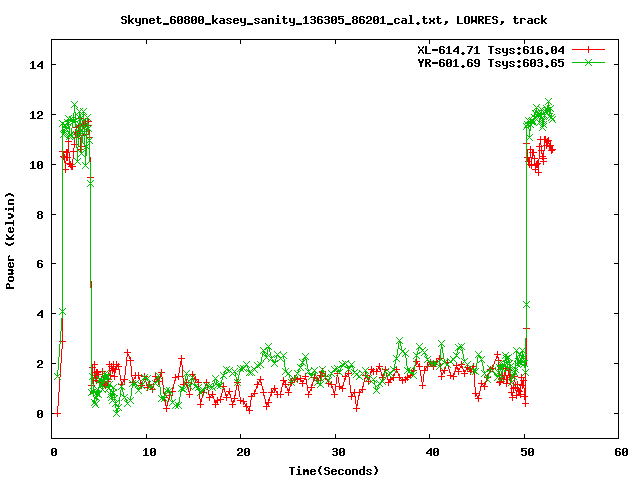Click the y-axis tick label '14'
This screenshot has height=480, width=640.
point(36,65)
